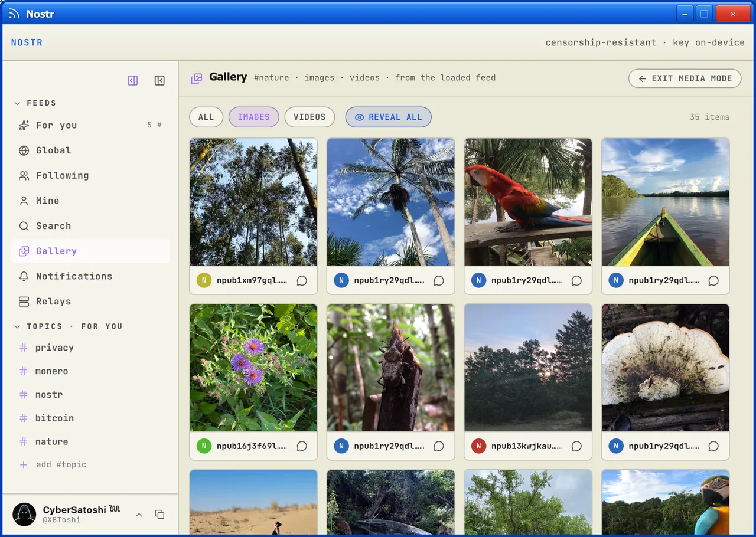The height and width of the screenshot is (537, 756).
Task: Click the "censorship-resistant · key on-device" header text
Action: (645, 42)
